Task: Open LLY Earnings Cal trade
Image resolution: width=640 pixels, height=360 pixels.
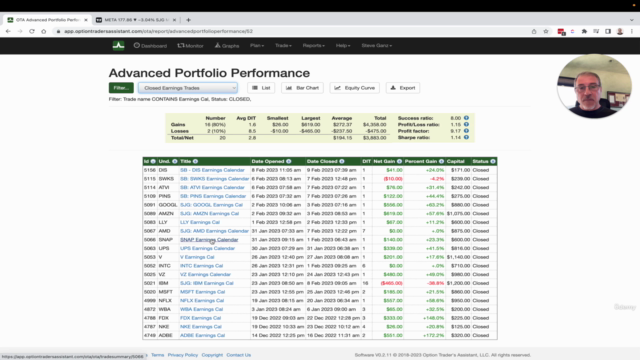Action: [x=200, y=222]
